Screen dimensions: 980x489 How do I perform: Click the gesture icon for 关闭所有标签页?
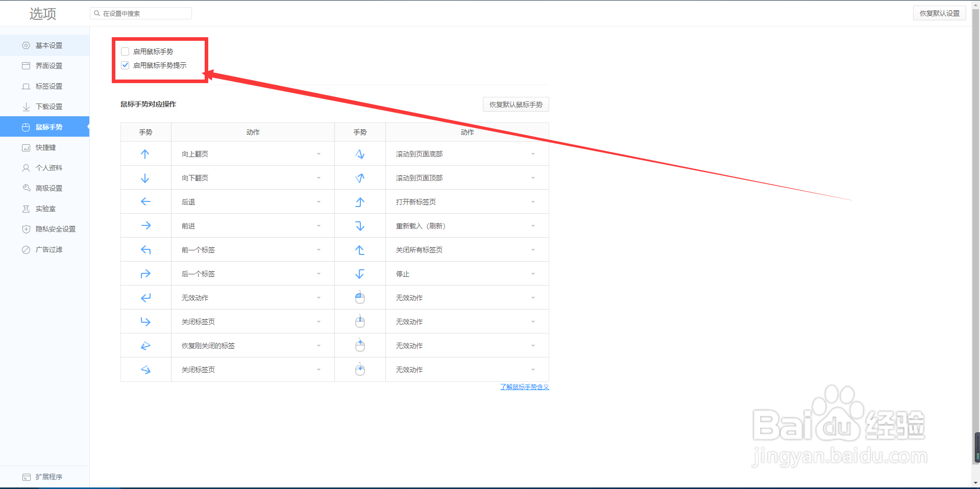point(360,250)
